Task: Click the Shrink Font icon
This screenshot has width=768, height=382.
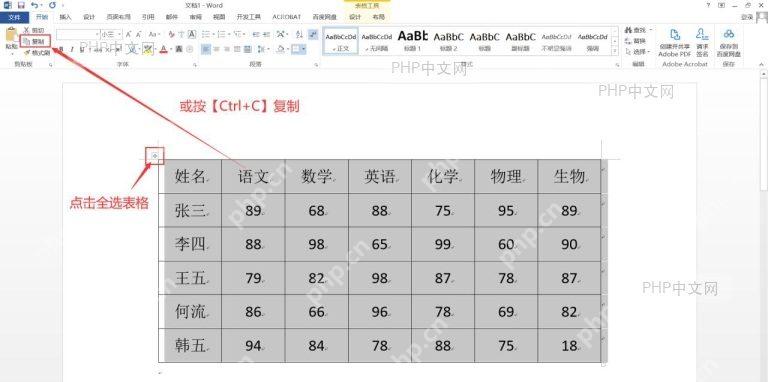Action: (139, 34)
